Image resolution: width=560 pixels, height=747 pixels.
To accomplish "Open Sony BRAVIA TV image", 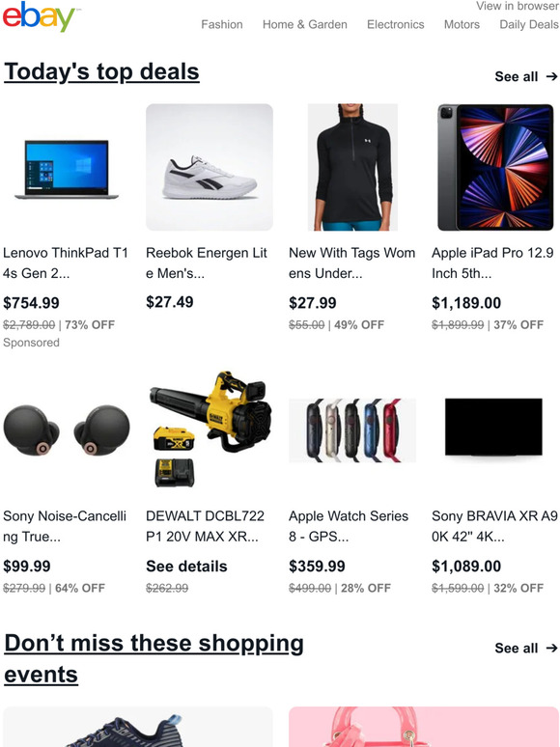I will click(493, 428).
